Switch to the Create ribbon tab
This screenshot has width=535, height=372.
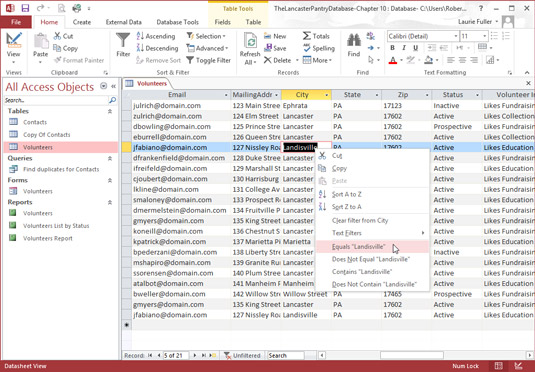pyautogui.click(x=82, y=22)
